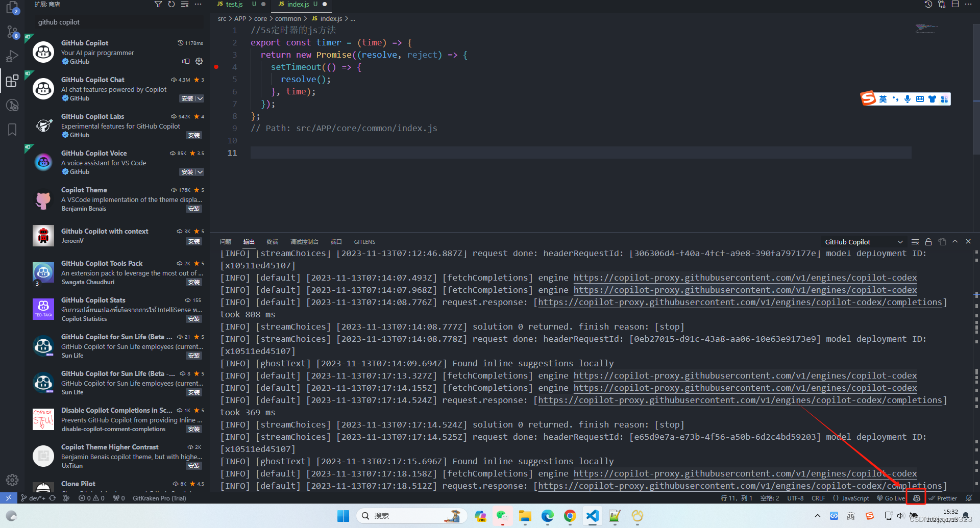The image size is (980, 528).
Task: Install GitHub Copilot Tools Pack
Action: [x=194, y=282]
